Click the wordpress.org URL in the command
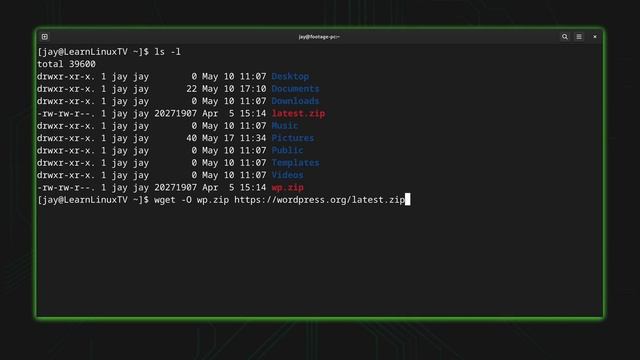 [x=319, y=200]
